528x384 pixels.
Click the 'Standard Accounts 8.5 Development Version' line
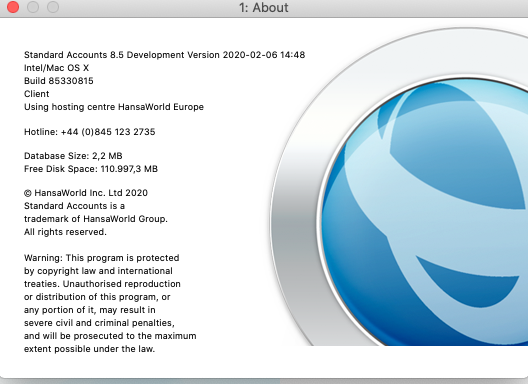tap(164, 55)
